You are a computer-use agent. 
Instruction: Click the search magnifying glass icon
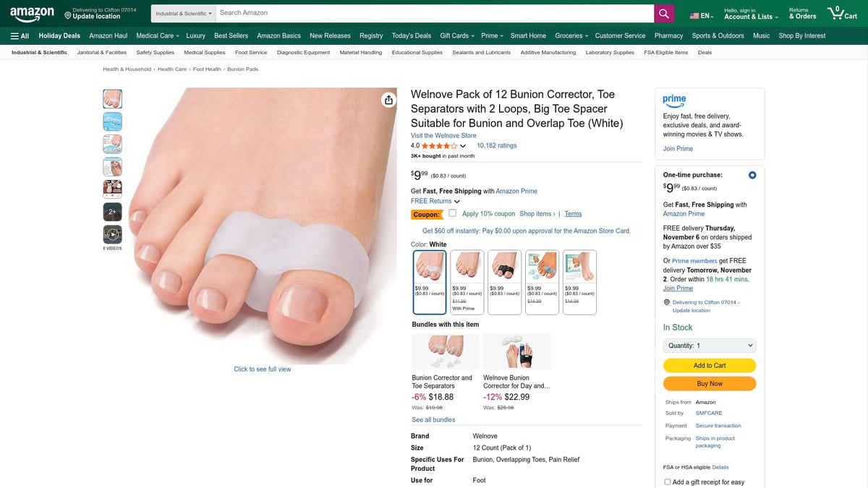tap(663, 13)
